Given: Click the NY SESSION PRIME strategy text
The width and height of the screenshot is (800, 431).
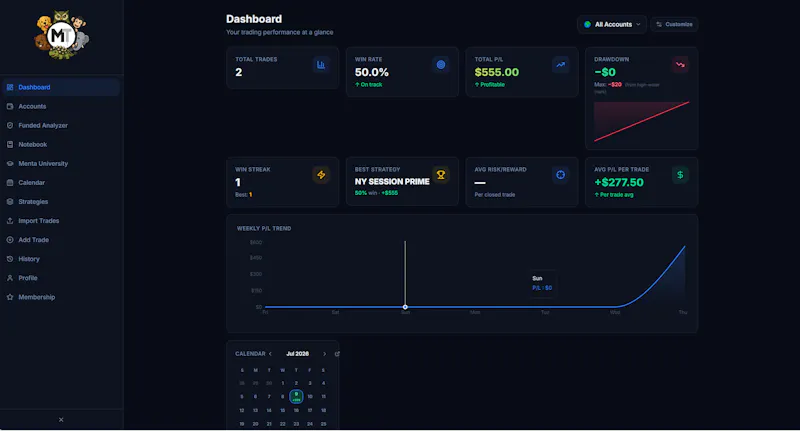Looking at the screenshot, I should point(392,182).
